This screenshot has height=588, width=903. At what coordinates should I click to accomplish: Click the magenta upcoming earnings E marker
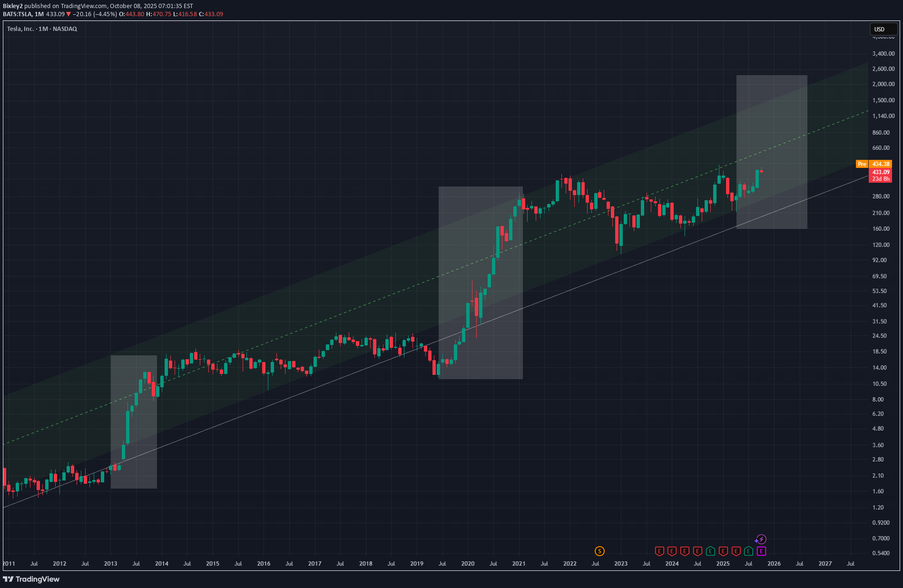761,551
